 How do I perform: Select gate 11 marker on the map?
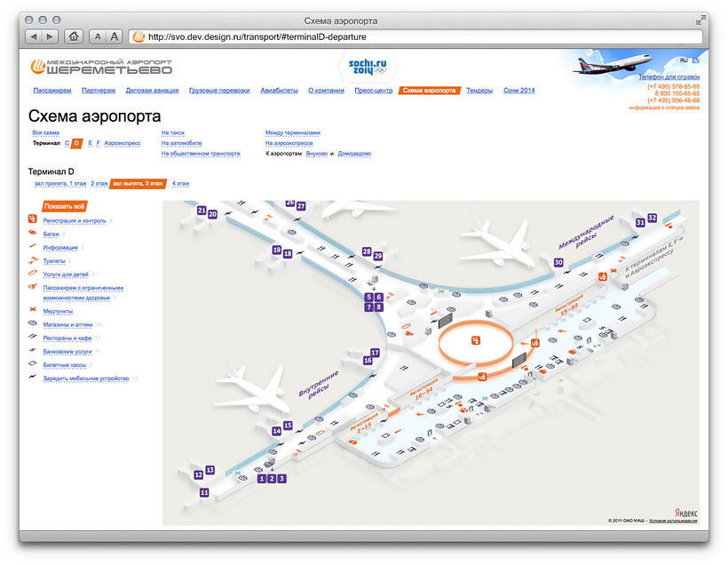point(204,492)
